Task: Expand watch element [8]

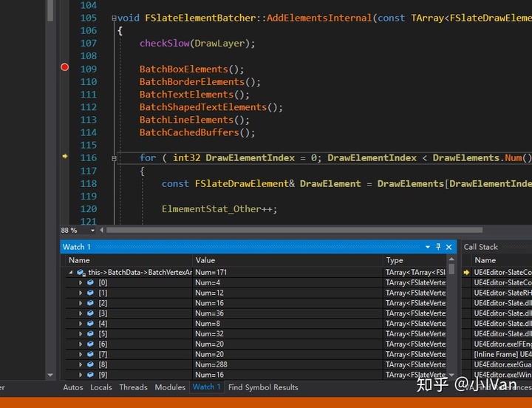Action: point(81,364)
